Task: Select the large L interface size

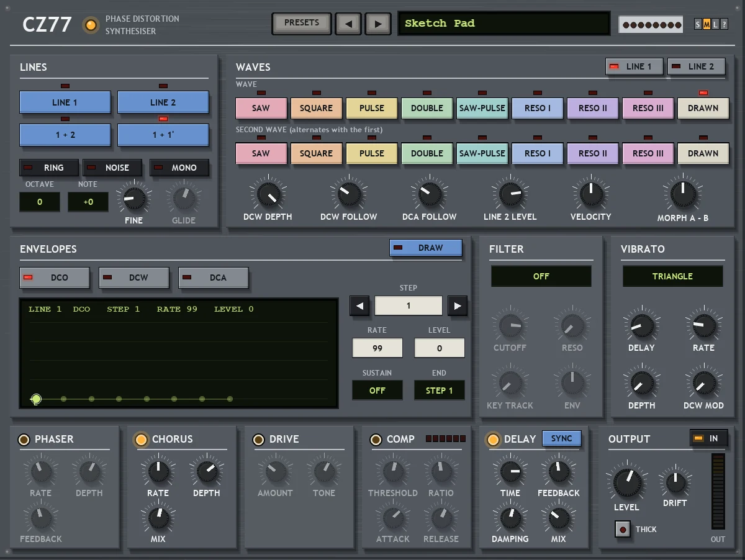Action: coord(715,25)
